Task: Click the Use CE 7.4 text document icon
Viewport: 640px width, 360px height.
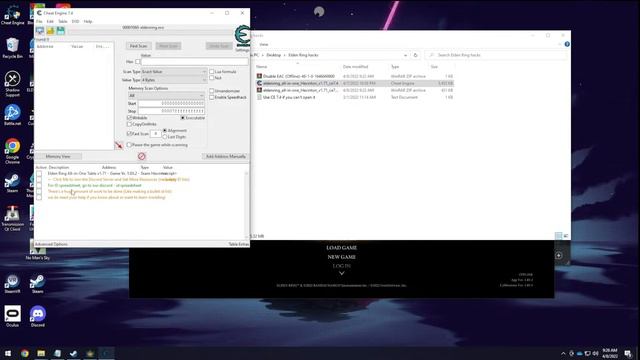Action: coord(259,97)
